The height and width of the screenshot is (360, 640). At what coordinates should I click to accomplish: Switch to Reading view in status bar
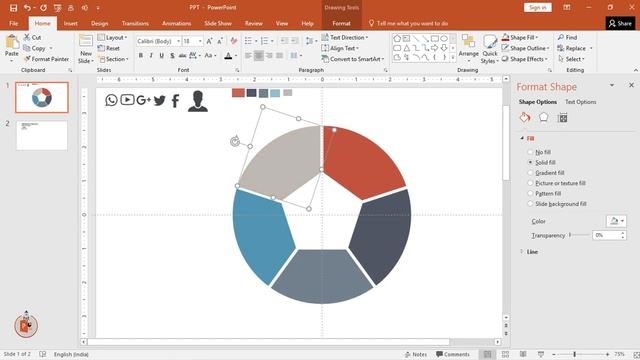pyautogui.click(x=523, y=354)
